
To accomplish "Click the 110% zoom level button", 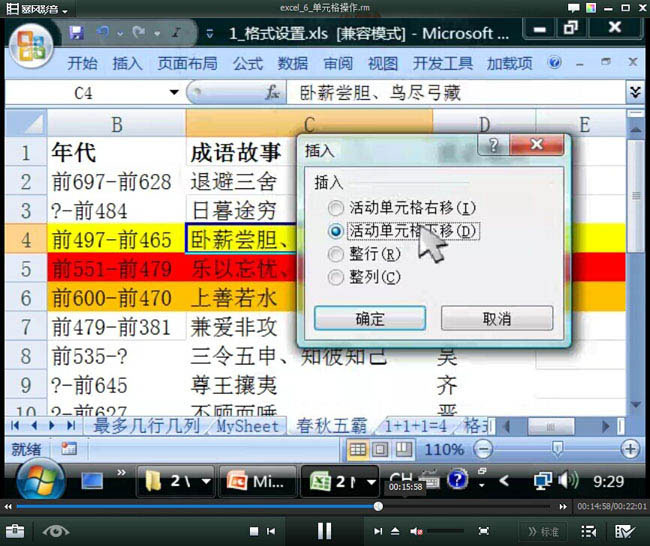I will [444, 449].
